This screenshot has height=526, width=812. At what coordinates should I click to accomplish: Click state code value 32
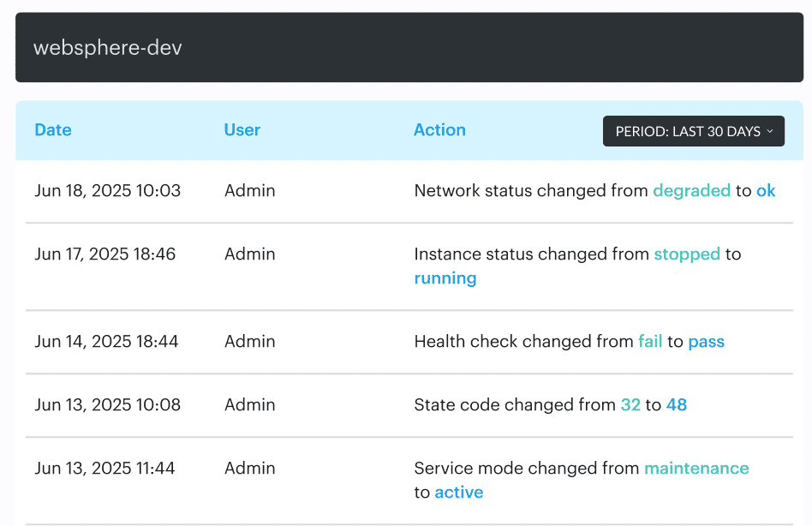[630, 405]
